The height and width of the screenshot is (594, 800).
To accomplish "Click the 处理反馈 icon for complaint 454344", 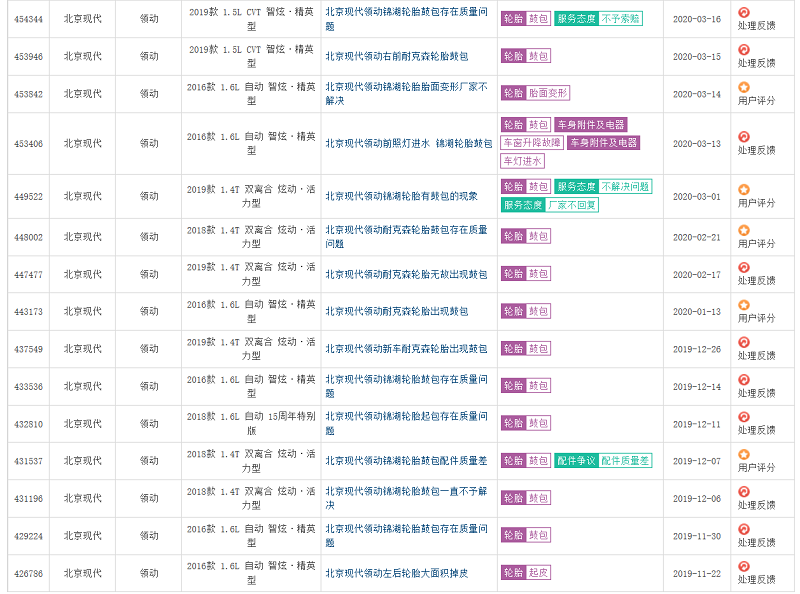I will (x=743, y=13).
